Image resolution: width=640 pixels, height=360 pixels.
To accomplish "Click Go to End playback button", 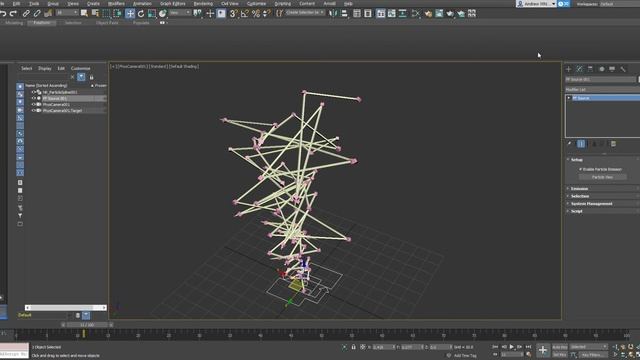I will [529, 347].
